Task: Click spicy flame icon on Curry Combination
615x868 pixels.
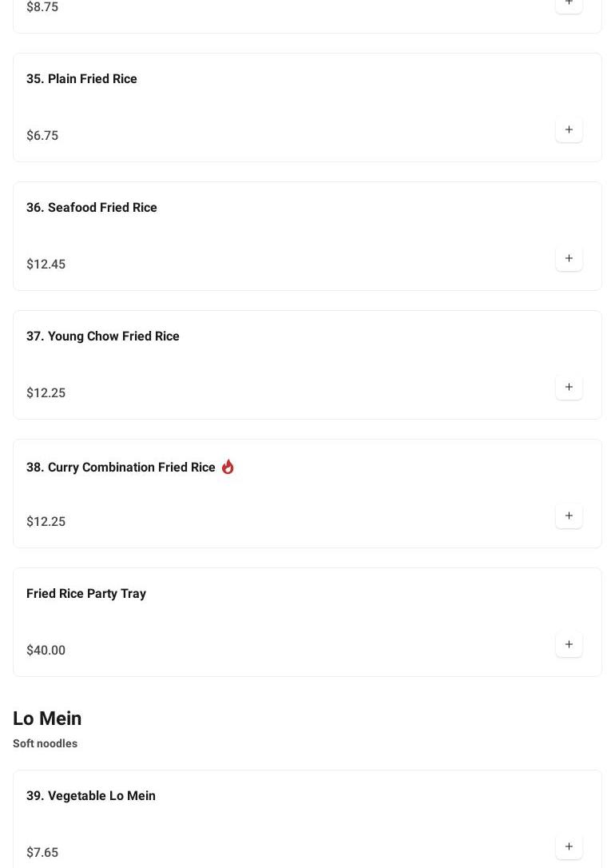Action: point(228,467)
